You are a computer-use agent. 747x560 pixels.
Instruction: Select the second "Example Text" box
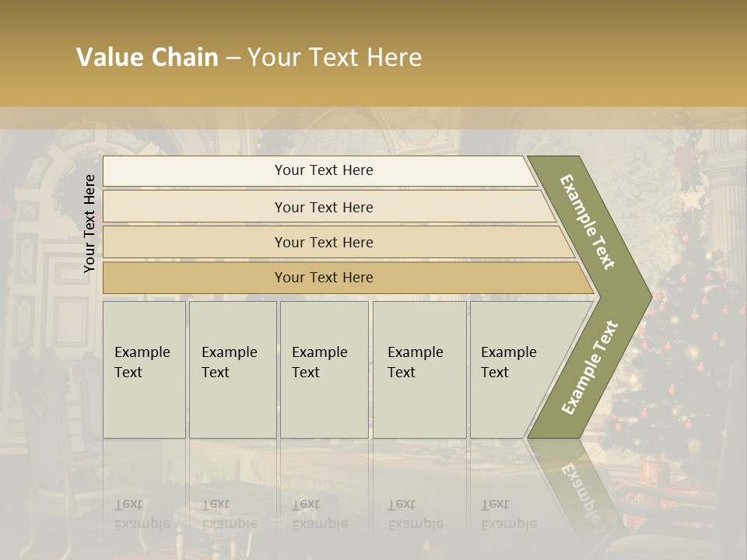coord(232,369)
